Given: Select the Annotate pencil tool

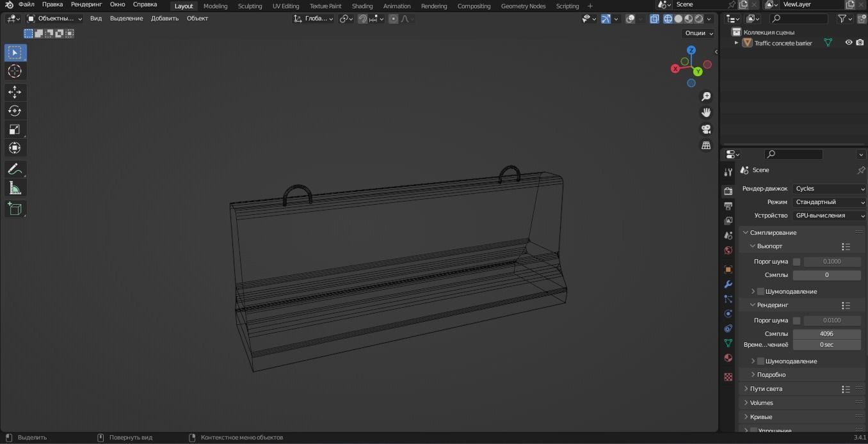Looking at the screenshot, I should [x=15, y=170].
